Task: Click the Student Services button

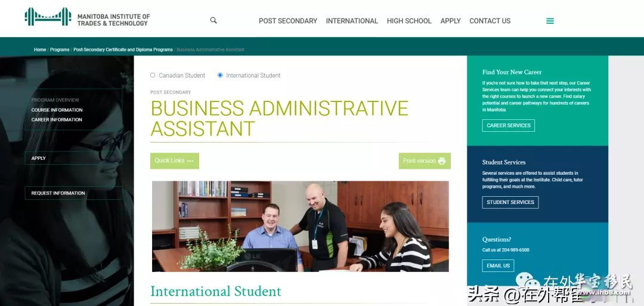Action: coord(510,202)
